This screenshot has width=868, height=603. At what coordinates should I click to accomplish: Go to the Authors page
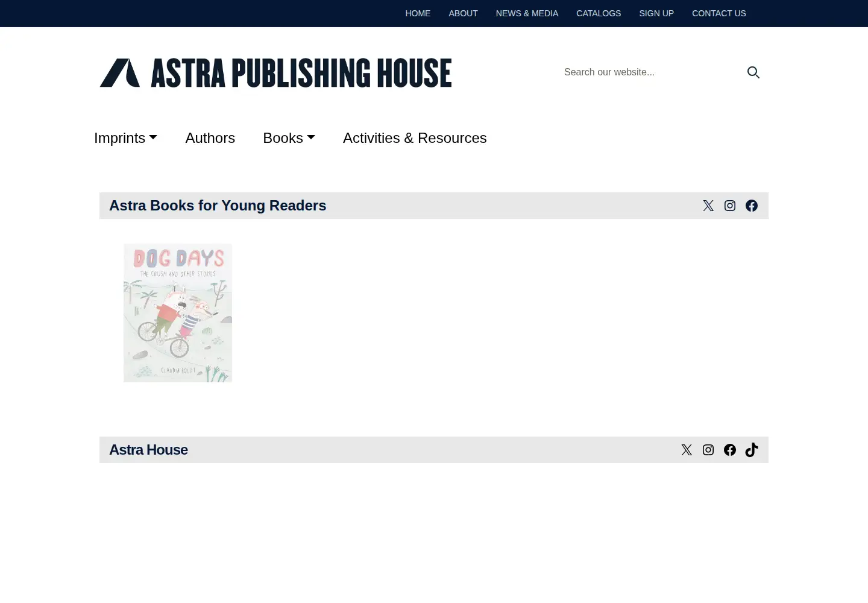[x=210, y=138]
